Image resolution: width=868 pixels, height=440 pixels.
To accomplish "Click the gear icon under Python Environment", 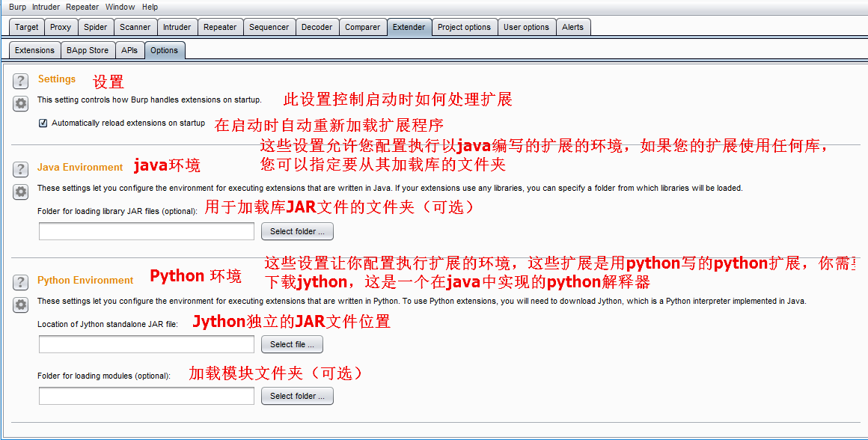I will (20, 305).
